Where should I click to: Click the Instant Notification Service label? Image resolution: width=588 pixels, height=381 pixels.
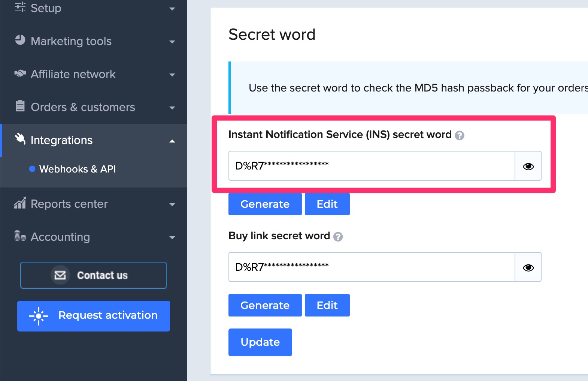click(340, 135)
